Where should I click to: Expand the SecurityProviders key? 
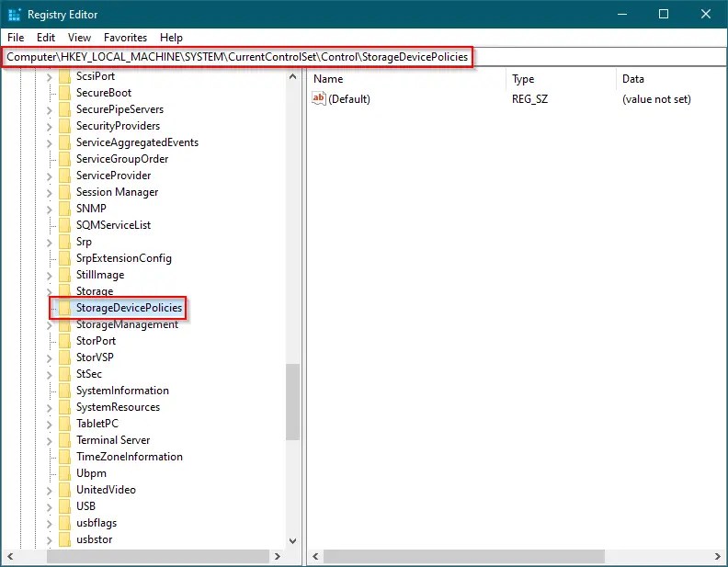(50, 126)
